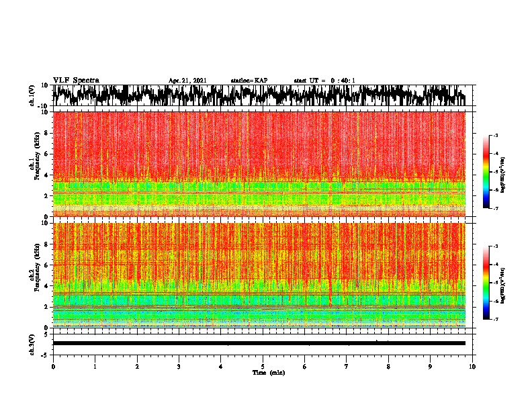This screenshot has width=532, height=411.
Task: Click the "6" kHz tick label on the ch.2 spectrogram
Action: pyautogui.click(x=46, y=265)
